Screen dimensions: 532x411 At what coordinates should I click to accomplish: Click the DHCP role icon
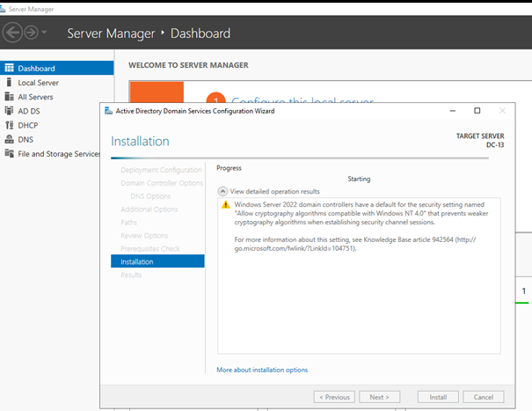tap(9, 125)
